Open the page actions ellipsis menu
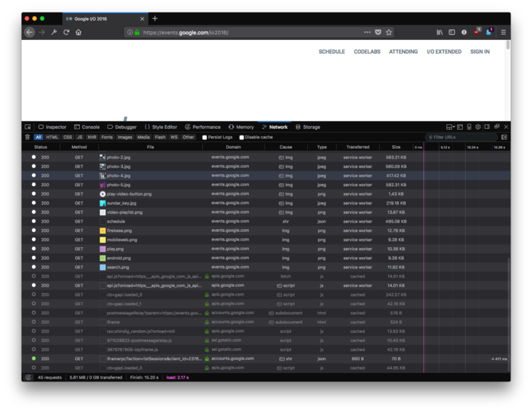Image resolution: width=532 pixels, height=412 pixels. coord(367,32)
